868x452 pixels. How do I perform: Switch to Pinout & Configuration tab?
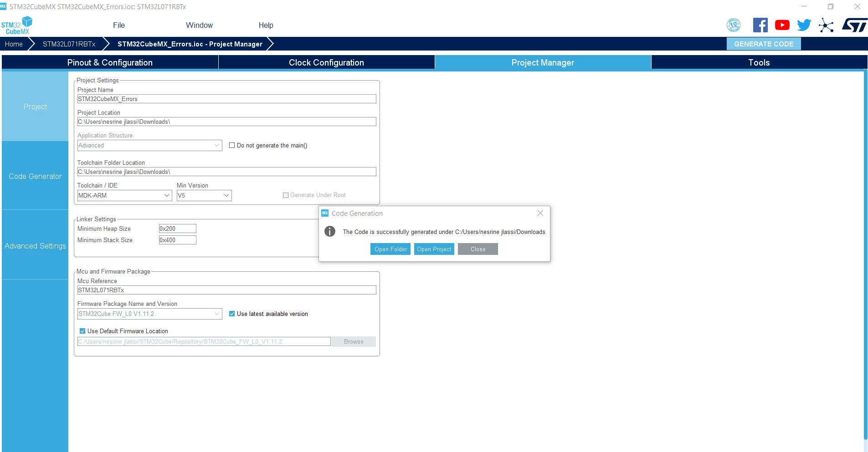[110, 62]
